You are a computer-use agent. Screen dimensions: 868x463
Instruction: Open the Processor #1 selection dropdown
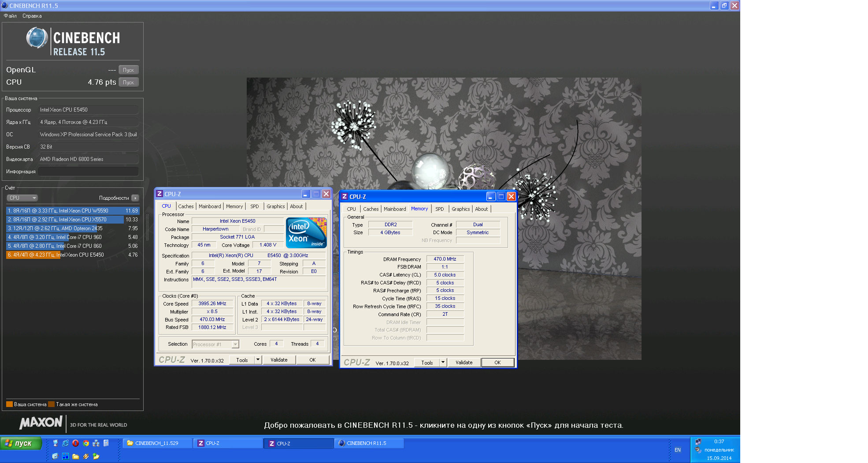215,344
